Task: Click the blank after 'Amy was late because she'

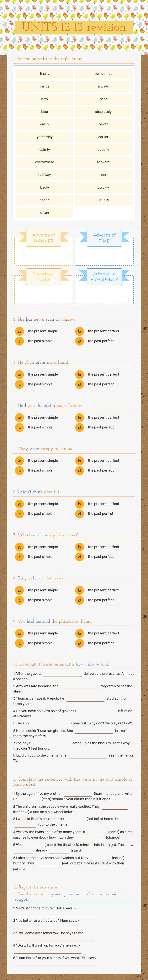Action: coord(79,686)
